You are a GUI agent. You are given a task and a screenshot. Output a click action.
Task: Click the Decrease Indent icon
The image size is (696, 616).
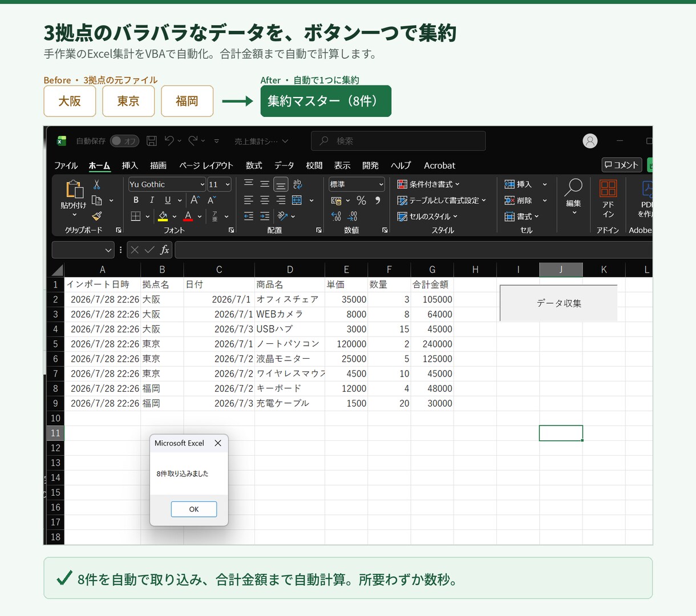click(249, 216)
